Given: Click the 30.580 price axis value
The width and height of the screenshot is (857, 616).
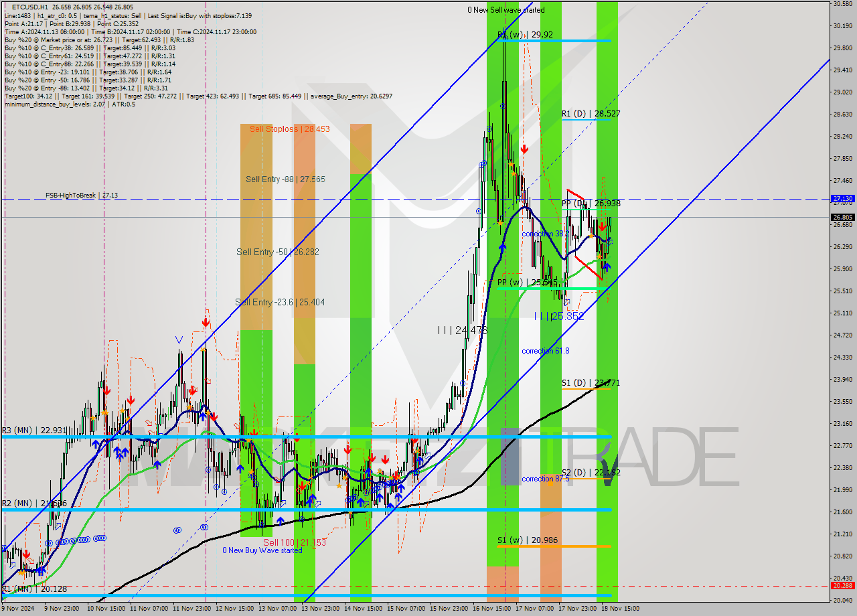Looking at the screenshot, I should click(842, 4).
